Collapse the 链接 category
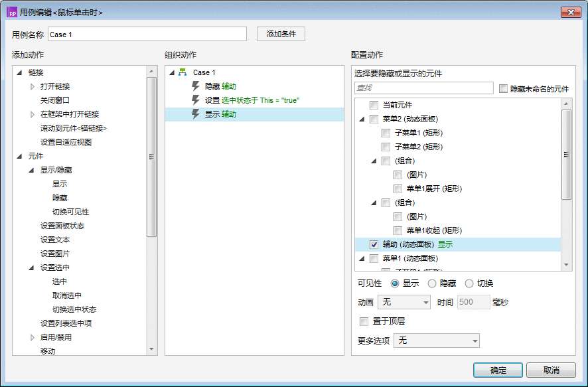Screen dimensions: 588x387 tap(19, 72)
